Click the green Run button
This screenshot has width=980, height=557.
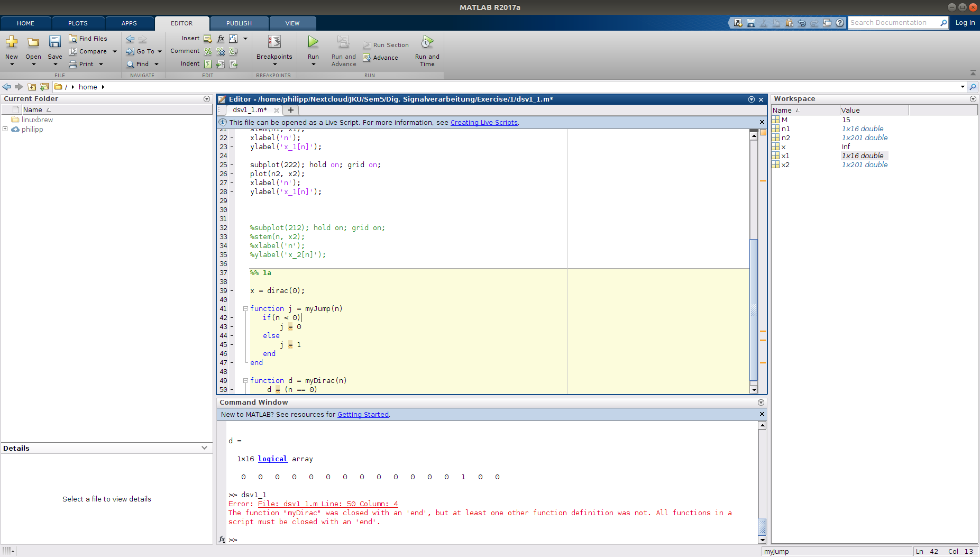click(313, 42)
